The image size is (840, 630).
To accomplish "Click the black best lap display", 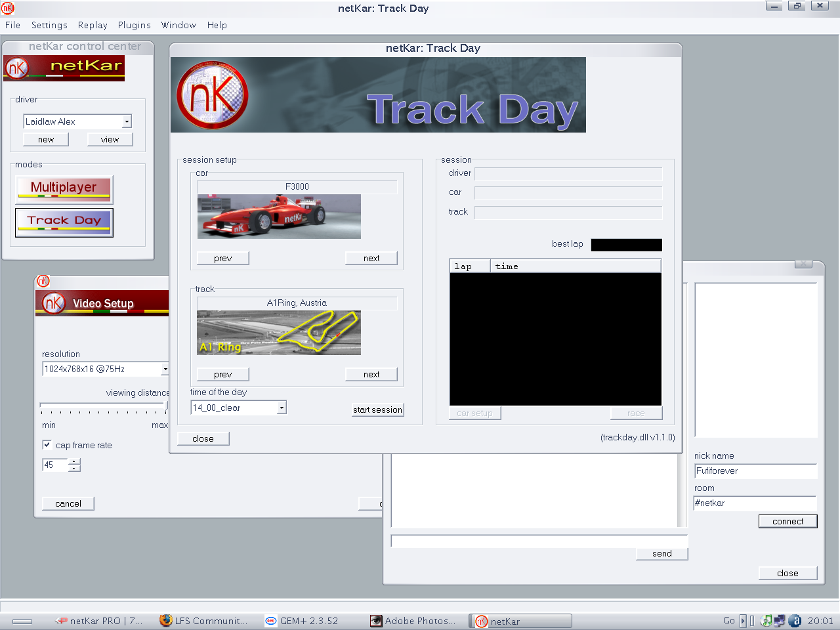I will click(627, 245).
